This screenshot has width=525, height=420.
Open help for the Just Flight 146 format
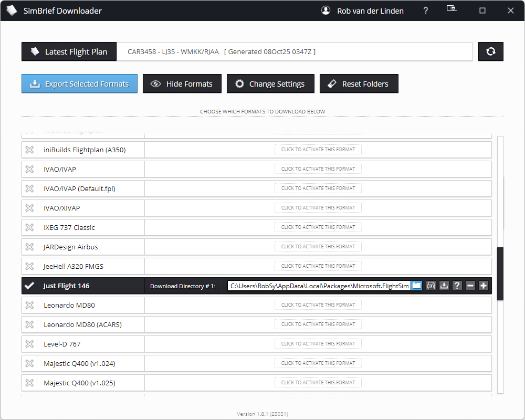click(x=457, y=286)
